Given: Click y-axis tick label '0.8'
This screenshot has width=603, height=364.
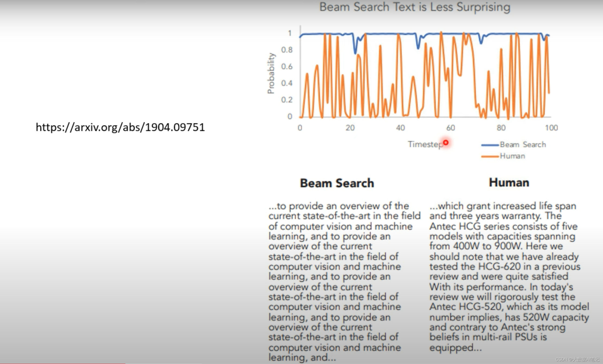Looking at the screenshot, I should (287, 50).
